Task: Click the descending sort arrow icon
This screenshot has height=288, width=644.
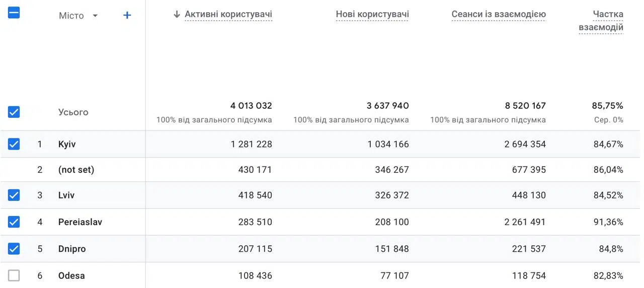Action: coord(177,15)
